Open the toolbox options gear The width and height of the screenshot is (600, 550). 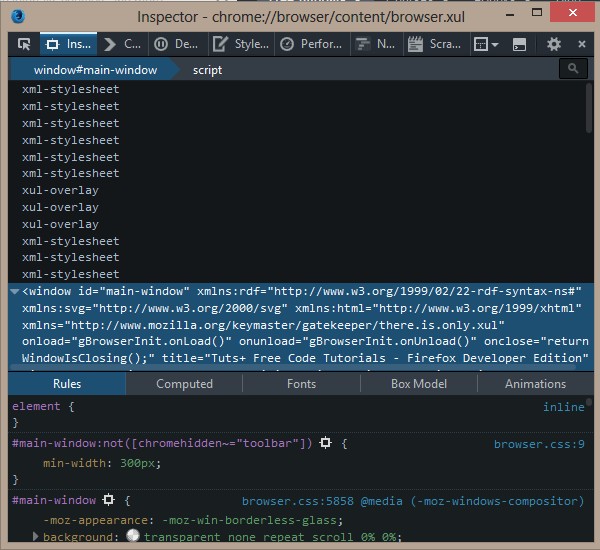554,44
